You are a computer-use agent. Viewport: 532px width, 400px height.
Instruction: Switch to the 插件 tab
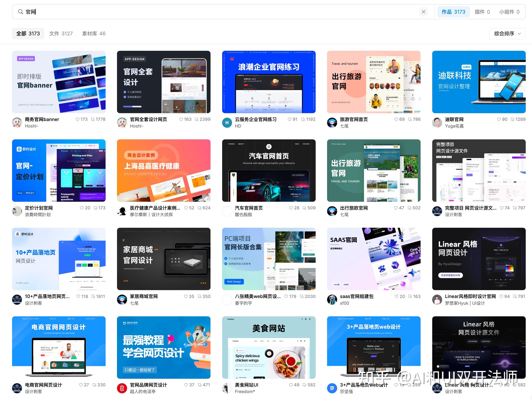[482, 12]
